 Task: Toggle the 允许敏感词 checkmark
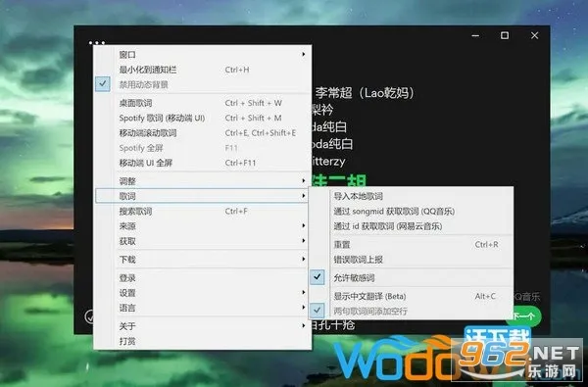pos(318,277)
